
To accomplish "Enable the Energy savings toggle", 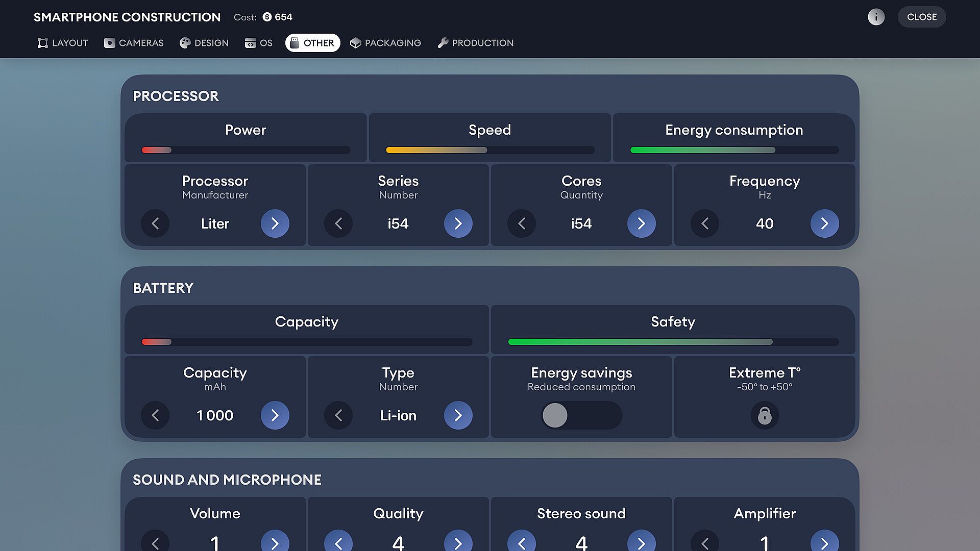I will 581,415.
